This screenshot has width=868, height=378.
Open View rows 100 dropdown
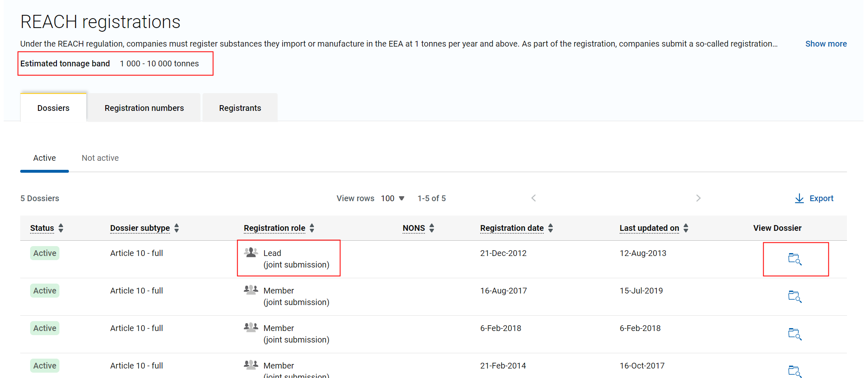click(392, 199)
